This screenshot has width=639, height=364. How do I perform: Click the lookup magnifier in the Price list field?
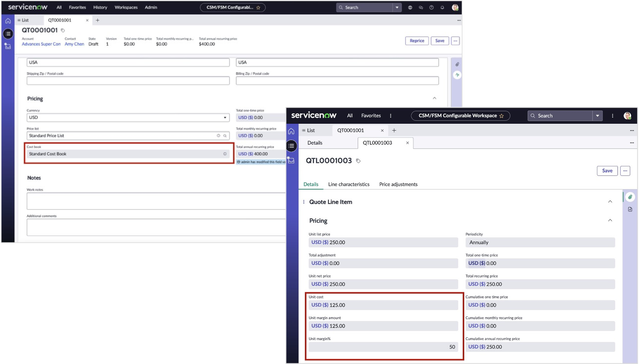click(225, 136)
